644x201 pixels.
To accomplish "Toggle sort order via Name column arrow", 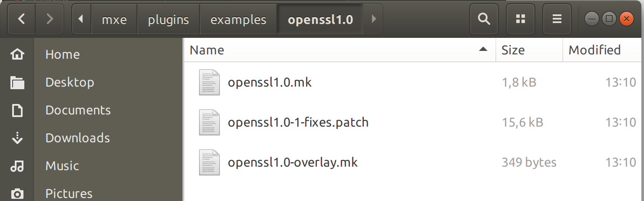I will pyautogui.click(x=483, y=50).
